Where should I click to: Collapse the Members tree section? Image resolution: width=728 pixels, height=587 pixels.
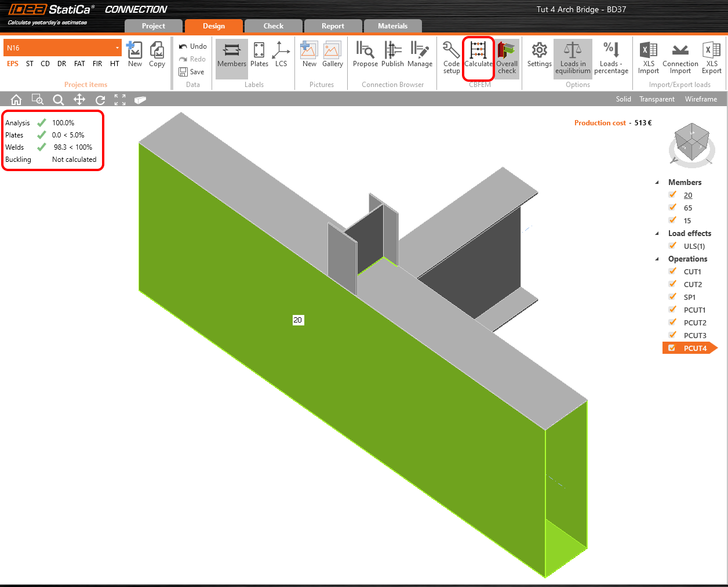(x=657, y=182)
